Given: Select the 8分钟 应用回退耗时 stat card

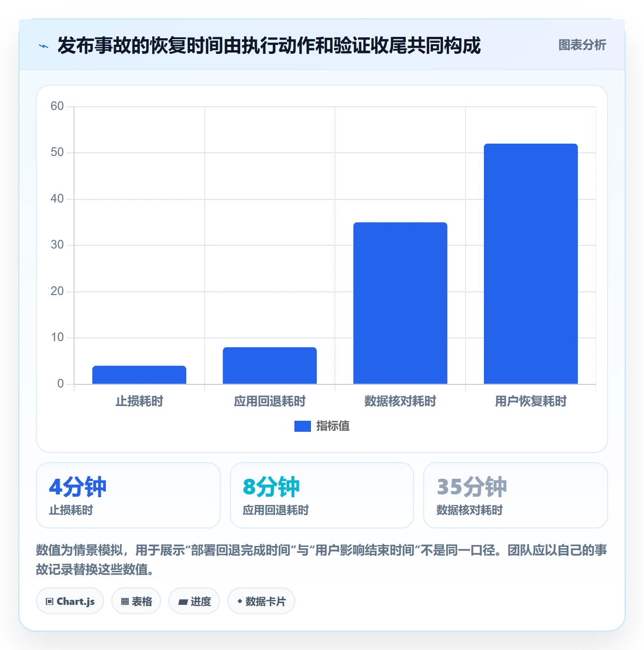Looking at the screenshot, I should tap(322, 495).
